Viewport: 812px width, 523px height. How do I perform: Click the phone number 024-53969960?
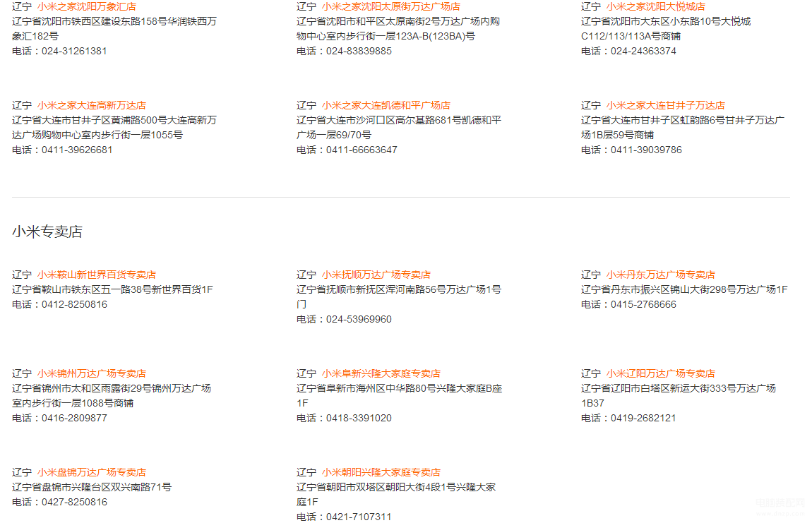[359, 320]
